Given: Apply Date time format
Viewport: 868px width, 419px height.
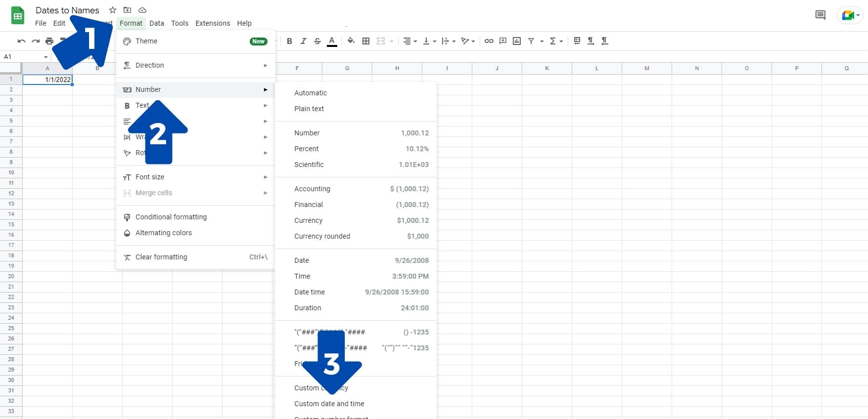Looking at the screenshot, I should pyautogui.click(x=356, y=292).
